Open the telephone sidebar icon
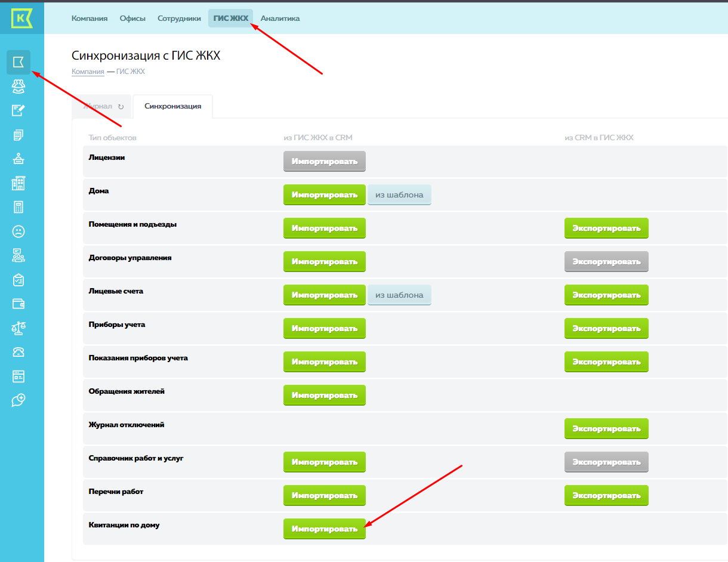728x562 pixels. (18, 352)
